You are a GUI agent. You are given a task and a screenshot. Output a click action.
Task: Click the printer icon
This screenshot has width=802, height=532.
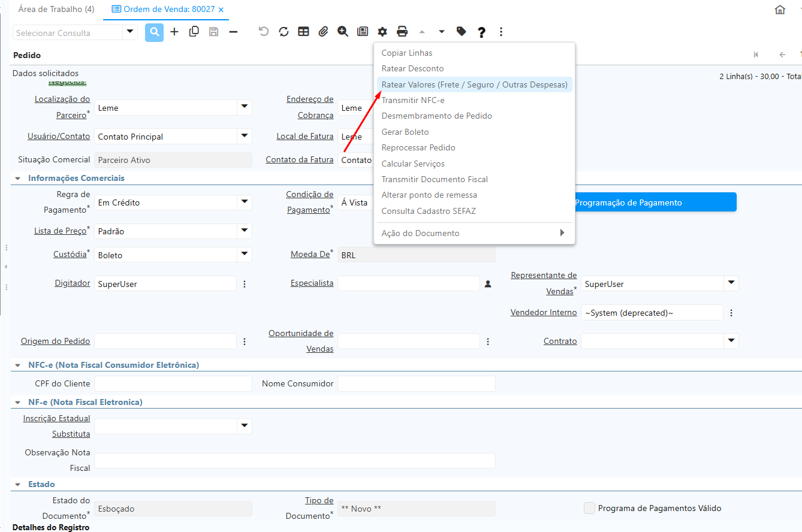point(402,32)
